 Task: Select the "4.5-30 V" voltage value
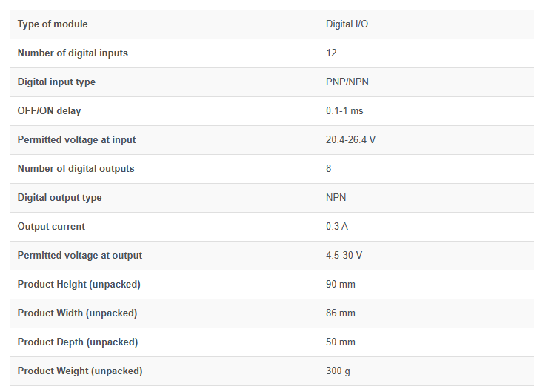click(344, 256)
